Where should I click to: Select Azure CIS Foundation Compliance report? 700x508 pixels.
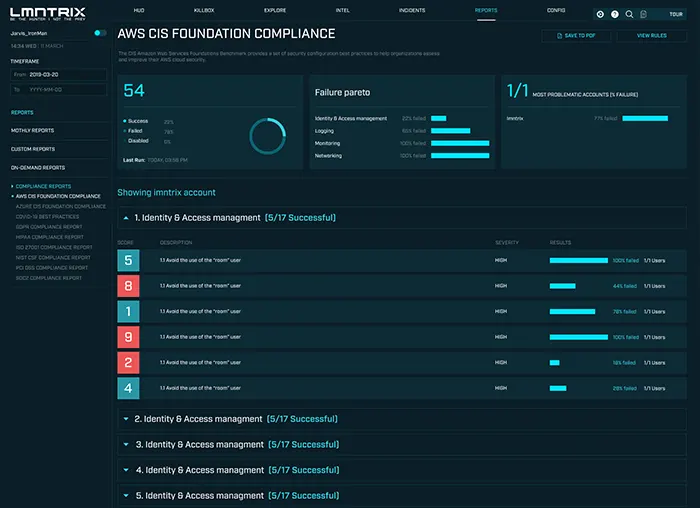pos(61,207)
